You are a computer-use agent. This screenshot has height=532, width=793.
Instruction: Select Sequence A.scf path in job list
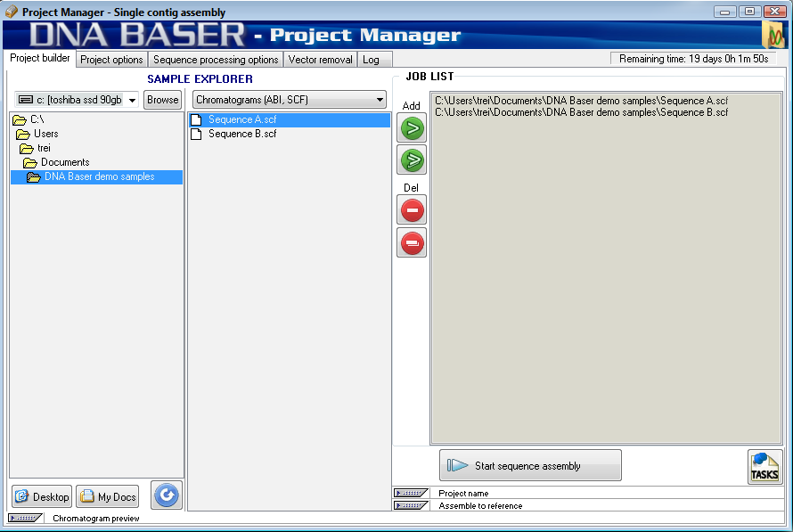click(582, 101)
